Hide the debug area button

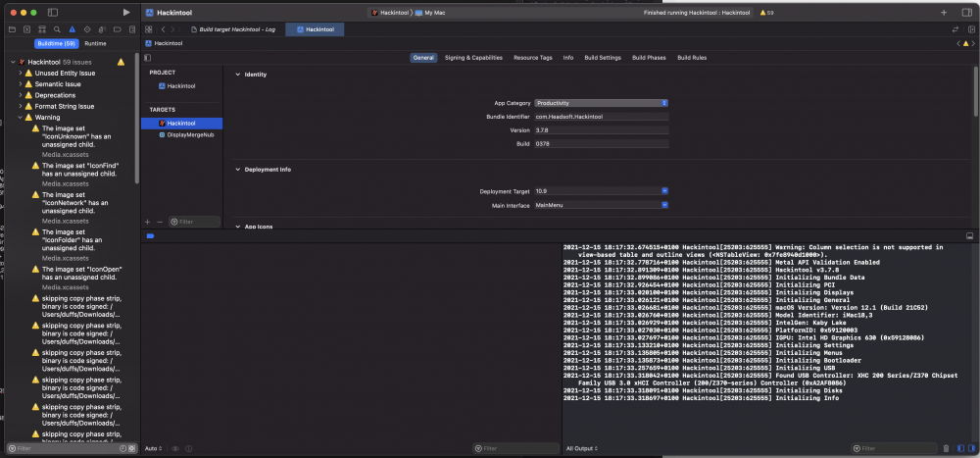[970, 236]
